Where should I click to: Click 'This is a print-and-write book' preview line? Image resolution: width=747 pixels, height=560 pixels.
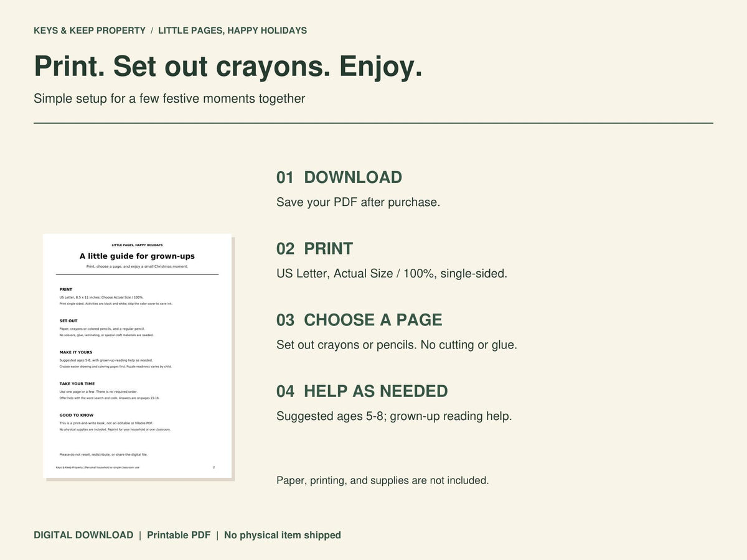106,423
